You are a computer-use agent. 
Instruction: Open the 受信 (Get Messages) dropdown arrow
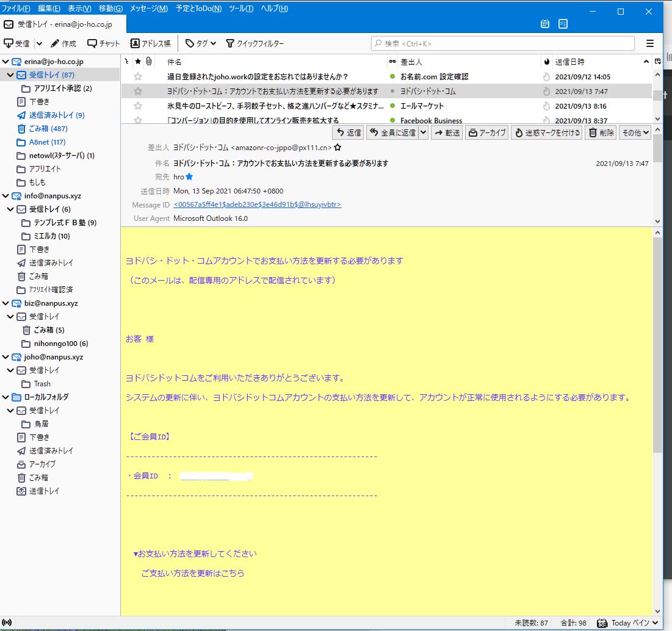click(x=38, y=43)
